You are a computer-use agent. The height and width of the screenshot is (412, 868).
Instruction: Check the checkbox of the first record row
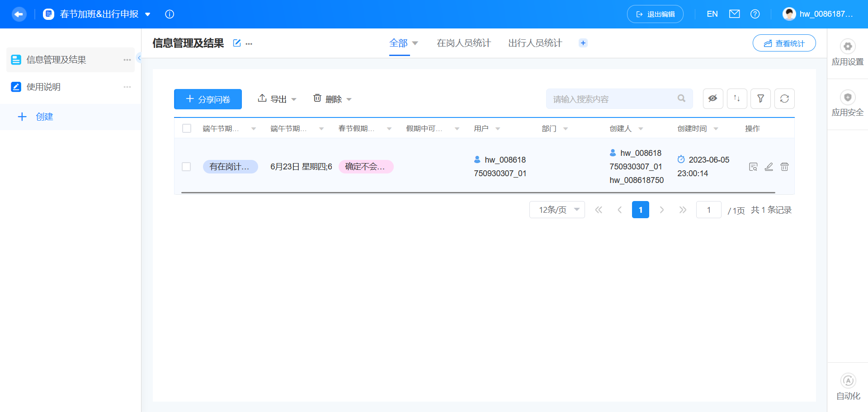click(x=186, y=167)
